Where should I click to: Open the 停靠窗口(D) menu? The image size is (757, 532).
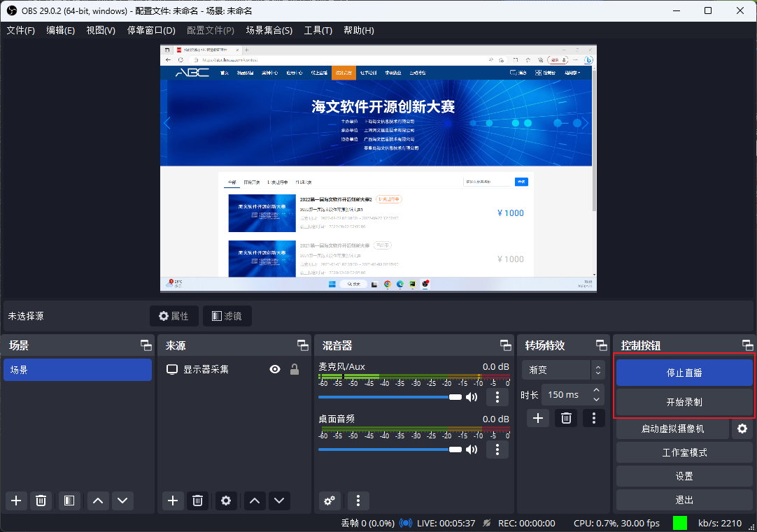[x=151, y=30]
